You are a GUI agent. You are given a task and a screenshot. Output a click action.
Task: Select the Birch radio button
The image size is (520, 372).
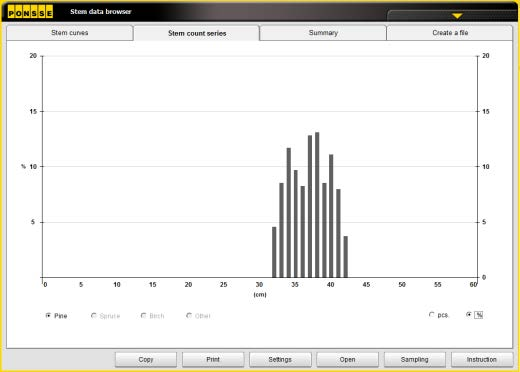(143, 315)
